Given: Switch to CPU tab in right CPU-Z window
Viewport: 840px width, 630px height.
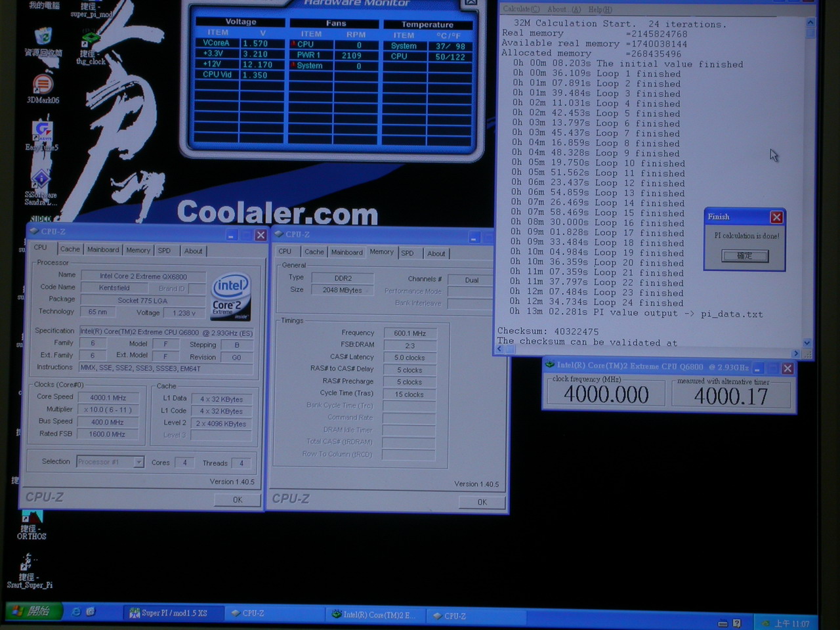Looking at the screenshot, I should click(285, 251).
